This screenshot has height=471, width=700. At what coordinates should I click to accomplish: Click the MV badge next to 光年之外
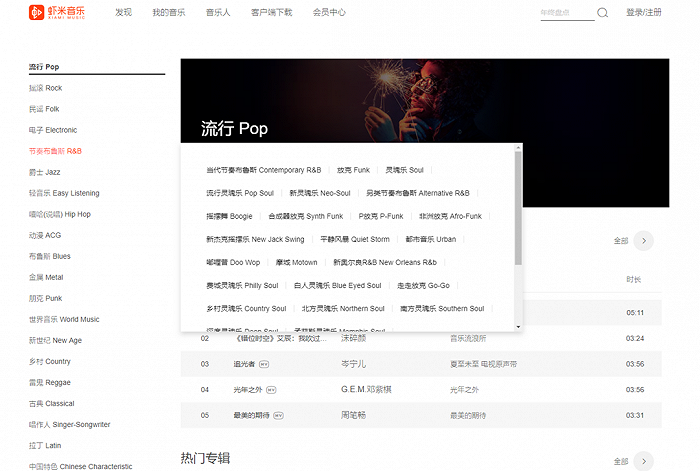pyautogui.click(x=271, y=390)
